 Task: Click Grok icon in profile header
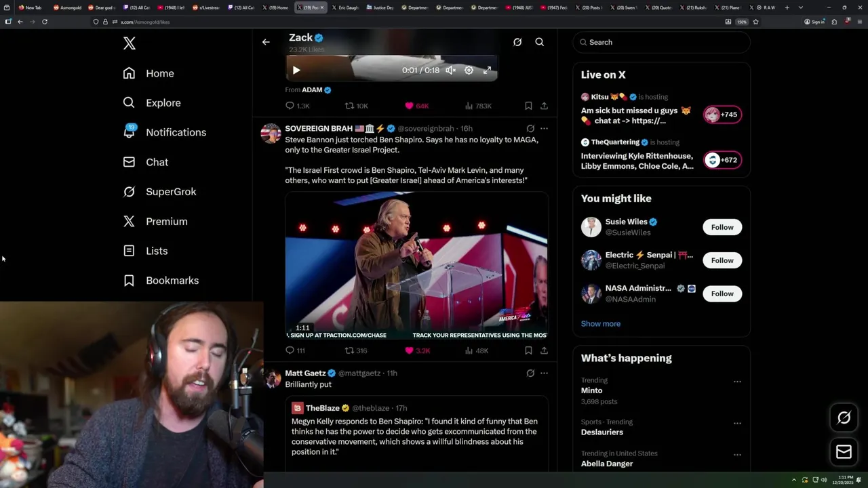pyautogui.click(x=517, y=42)
